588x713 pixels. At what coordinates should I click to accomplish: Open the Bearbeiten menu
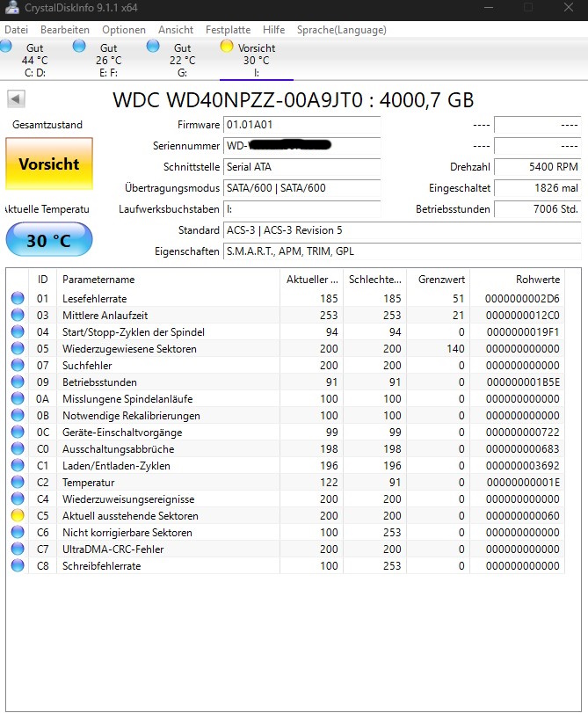click(x=64, y=30)
